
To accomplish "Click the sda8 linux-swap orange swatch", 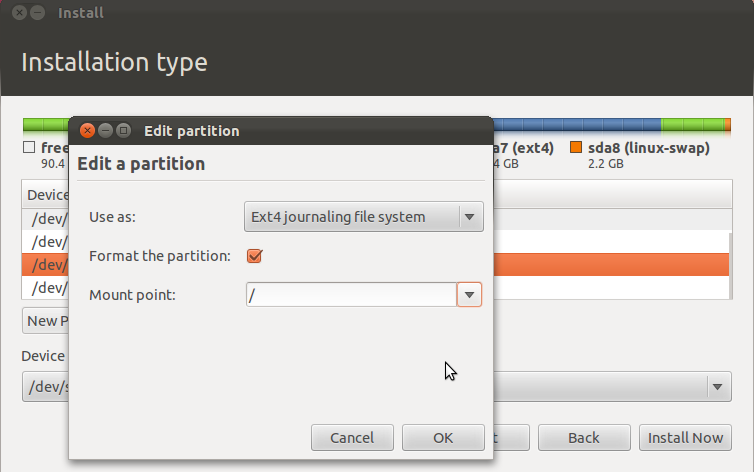I will pyautogui.click(x=576, y=147).
